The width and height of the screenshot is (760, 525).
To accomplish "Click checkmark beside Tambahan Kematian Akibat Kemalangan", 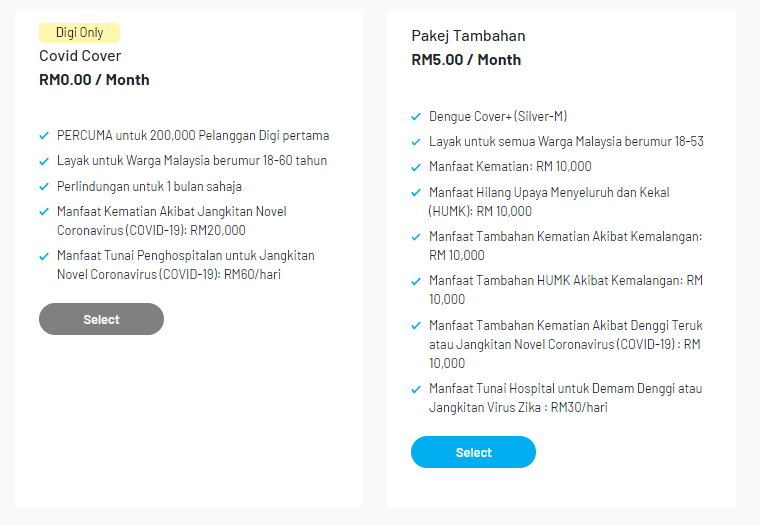I will [x=416, y=237].
